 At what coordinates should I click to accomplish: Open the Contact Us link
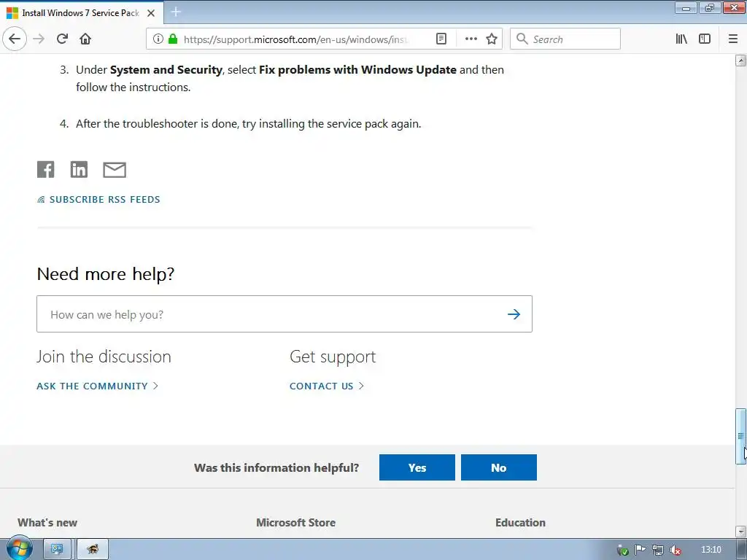tap(327, 386)
